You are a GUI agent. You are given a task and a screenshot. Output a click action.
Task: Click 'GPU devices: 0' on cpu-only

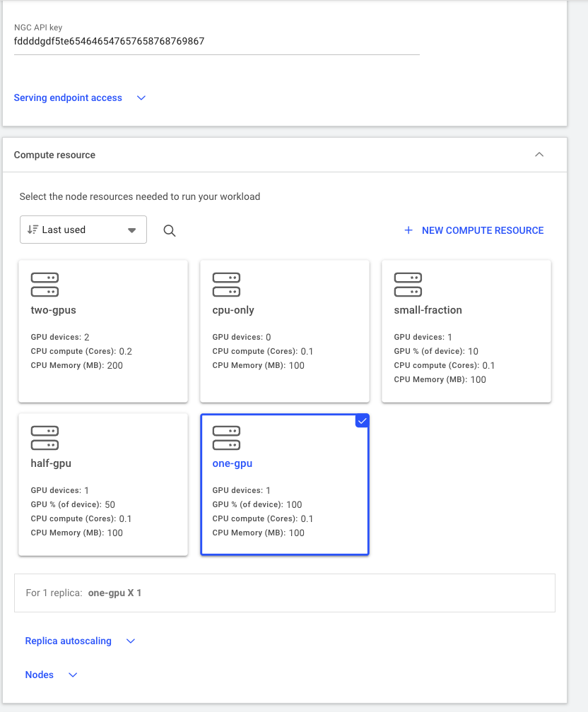click(241, 337)
